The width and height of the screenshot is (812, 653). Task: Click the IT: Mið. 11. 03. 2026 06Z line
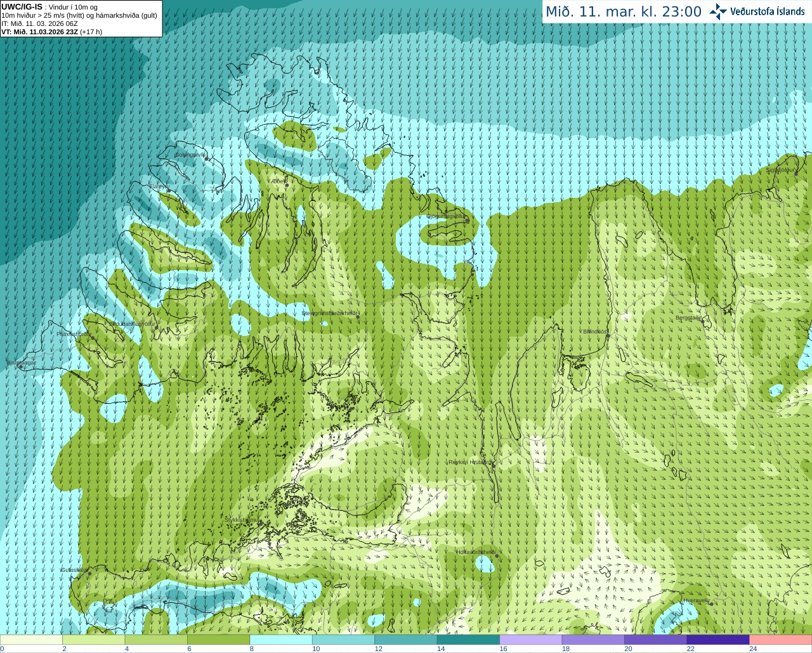click(39, 23)
